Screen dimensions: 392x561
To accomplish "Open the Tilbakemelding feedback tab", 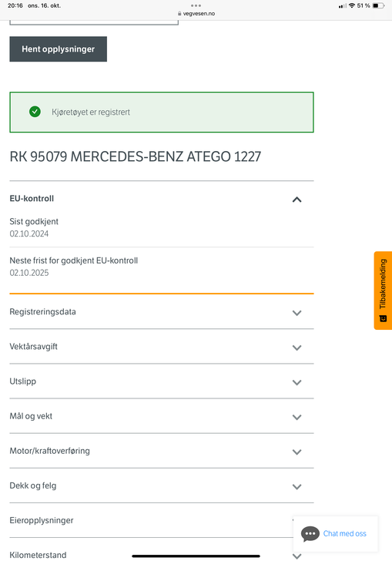I will tap(383, 291).
